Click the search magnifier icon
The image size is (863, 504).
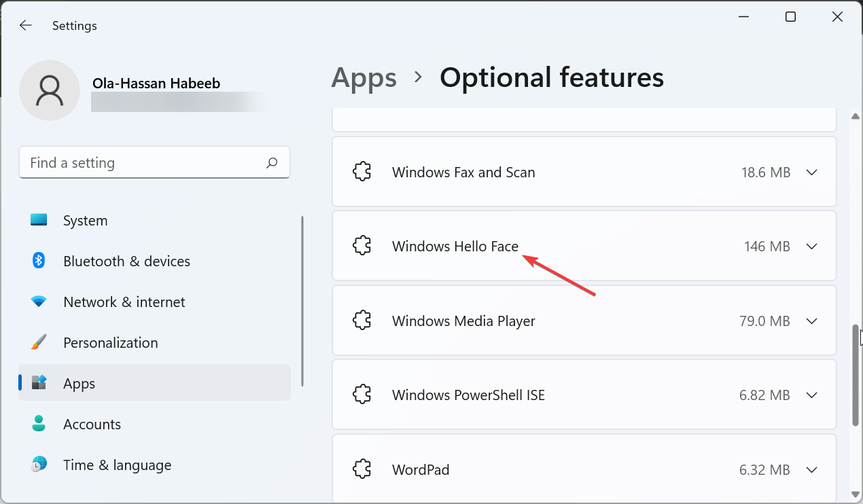click(272, 163)
